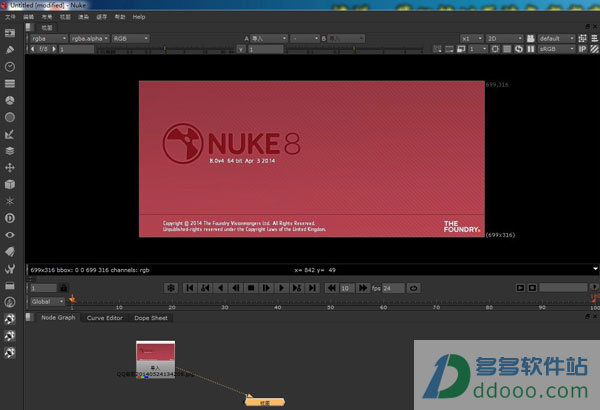Go to the last frame
The image size is (600, 410).
tap(312, 288)
